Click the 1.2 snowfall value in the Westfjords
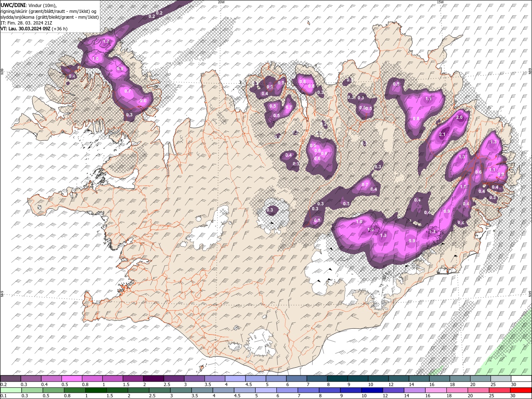The width and height of the screenshot is (532, 399). pyautogui.click(x=106, y=42)
